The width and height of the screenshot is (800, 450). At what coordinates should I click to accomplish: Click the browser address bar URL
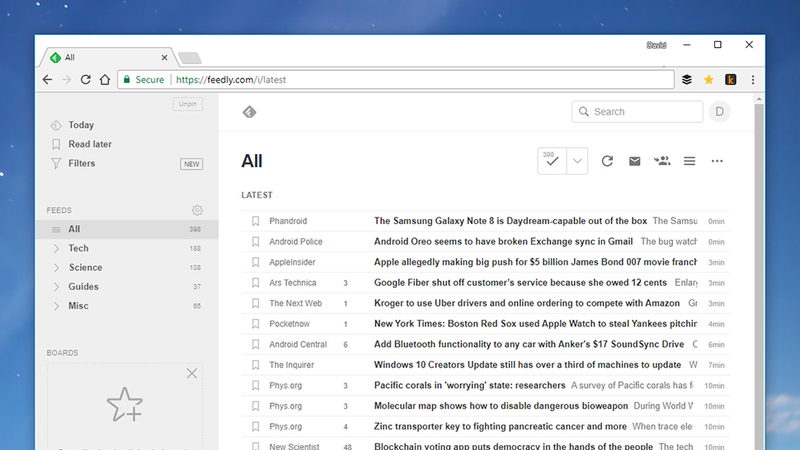click(231, 80)
